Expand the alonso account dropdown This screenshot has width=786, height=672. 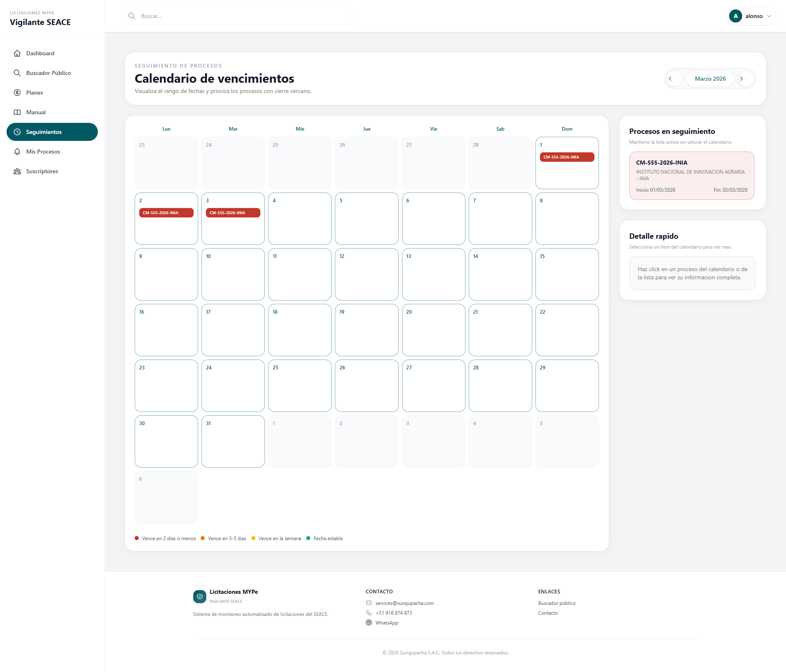pyautogui.click(x=750, y=16)
